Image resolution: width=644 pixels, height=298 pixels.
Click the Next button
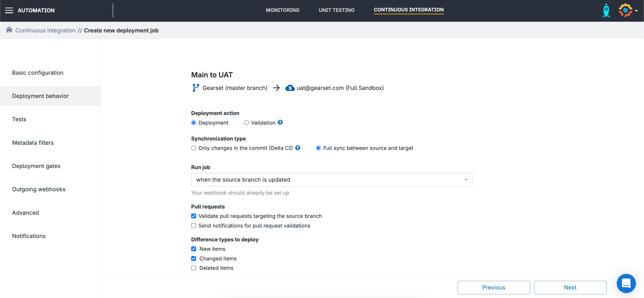pyautogui.click(x=570, y=287)
